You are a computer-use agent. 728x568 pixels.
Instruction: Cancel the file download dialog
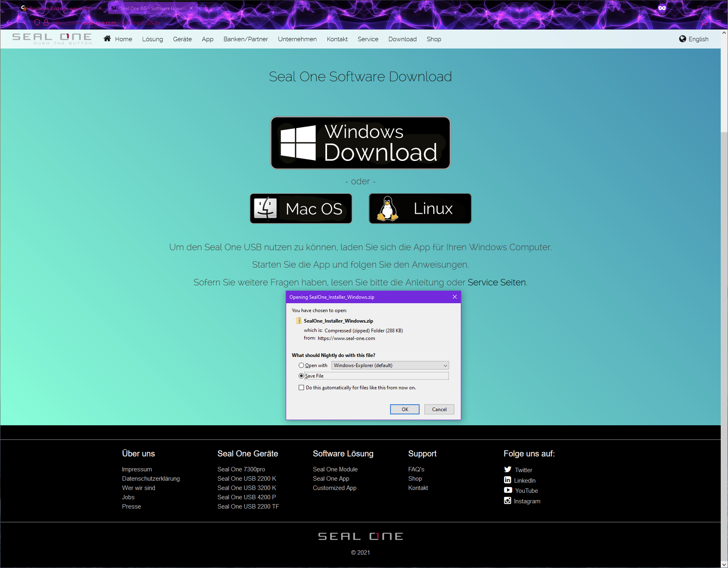click(439, 410)
